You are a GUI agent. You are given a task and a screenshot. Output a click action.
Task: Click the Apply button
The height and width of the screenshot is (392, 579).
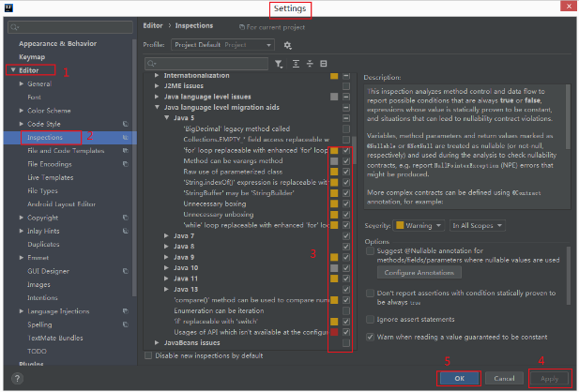(550, 378)
